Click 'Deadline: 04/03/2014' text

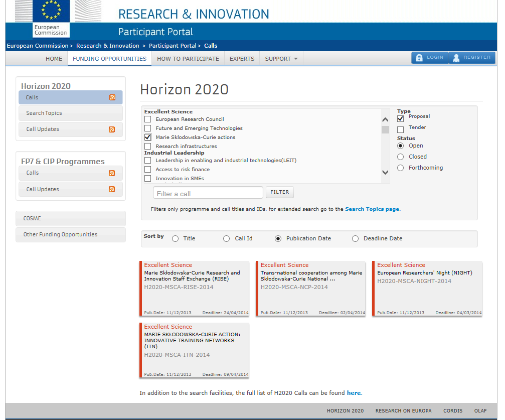(x=459, y=313)
